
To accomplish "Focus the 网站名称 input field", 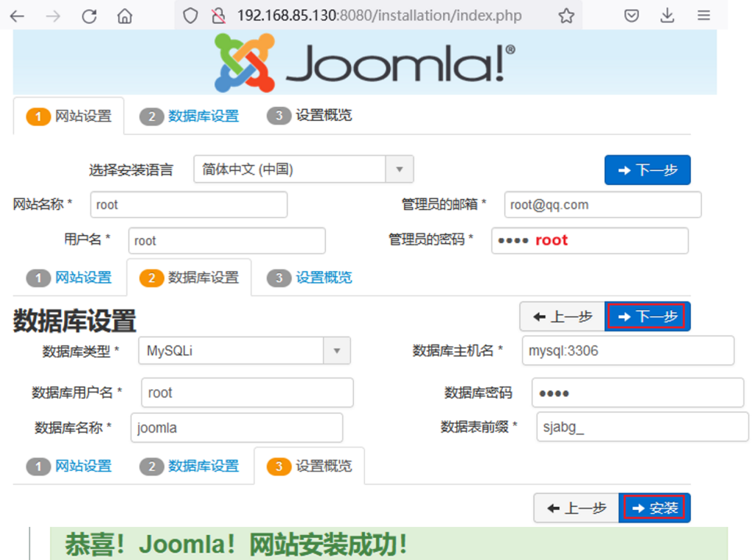I will 189,204.
